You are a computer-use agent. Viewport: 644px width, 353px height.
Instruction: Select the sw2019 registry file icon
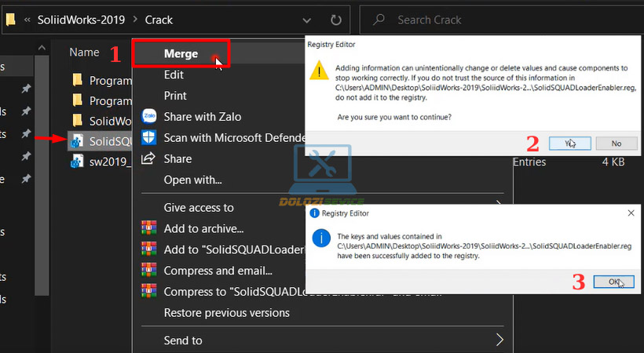coord(77,162)
